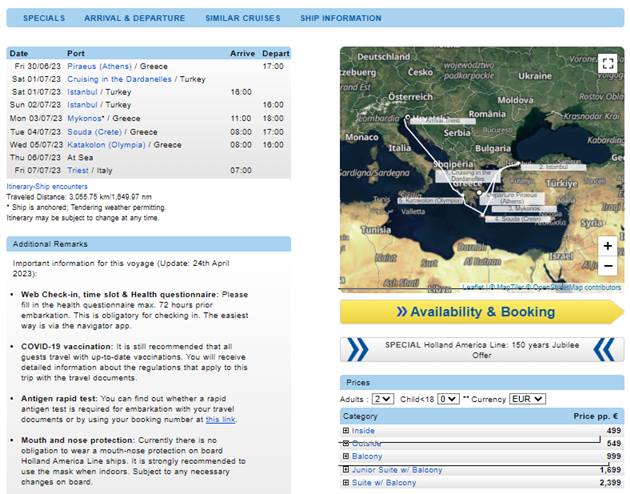Open Istanbul link for Sun 02/07/23
This screenshot has height=494, width=630.
click(x=82, y=105)
